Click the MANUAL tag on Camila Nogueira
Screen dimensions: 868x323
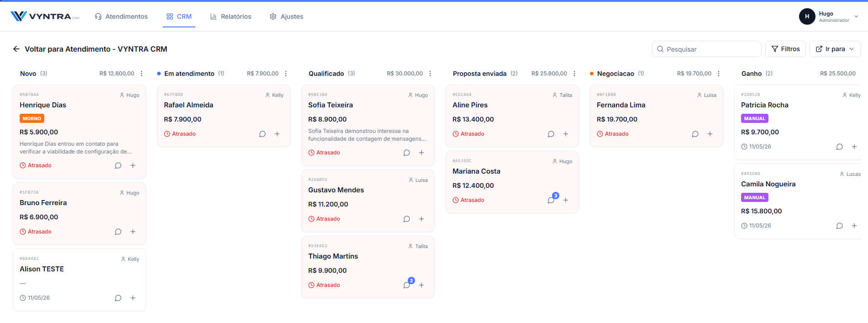pyautogui.click(x=755, y=197)
